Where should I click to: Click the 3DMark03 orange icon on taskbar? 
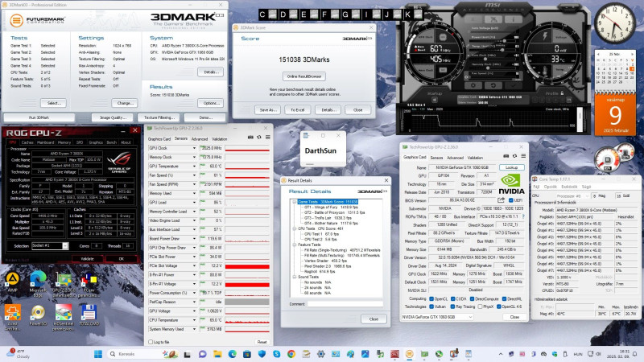click(x=410, y=354)
